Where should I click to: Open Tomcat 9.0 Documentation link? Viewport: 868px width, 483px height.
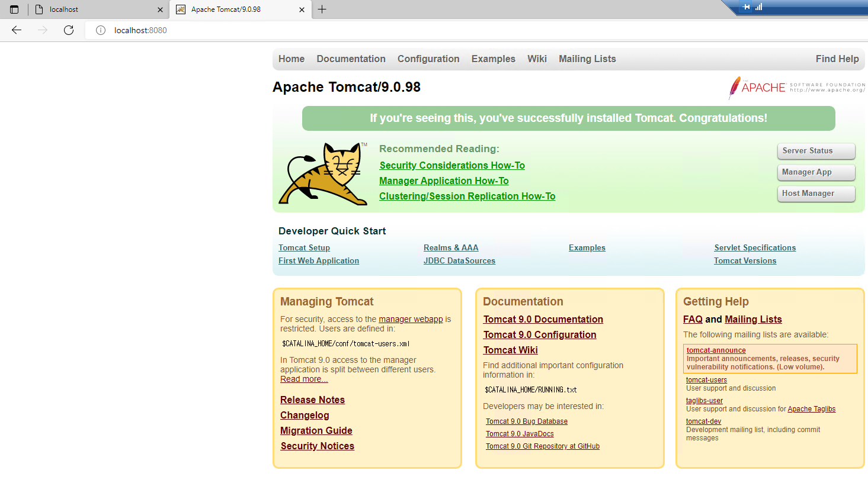[543, 320]
